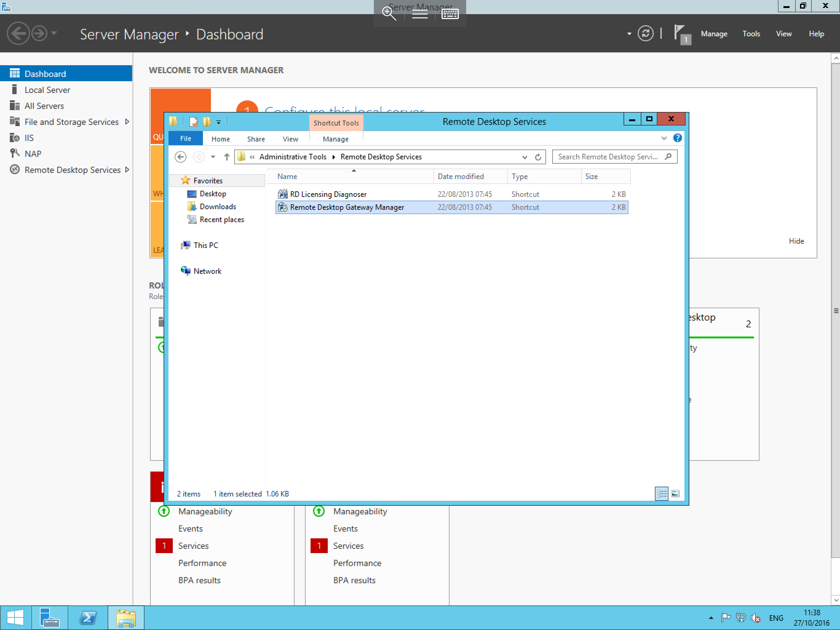Switch to details view icon in status bar
Screen dimensions: 840x630
tap(661, 494)
